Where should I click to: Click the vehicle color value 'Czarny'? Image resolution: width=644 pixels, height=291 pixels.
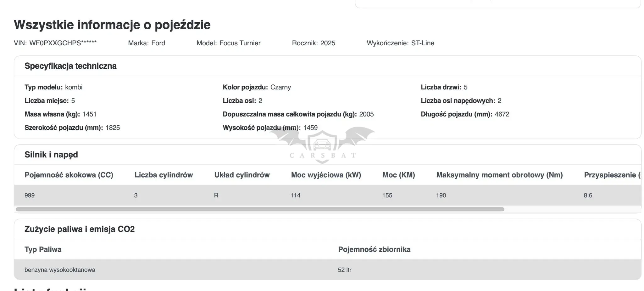point(280,87)
